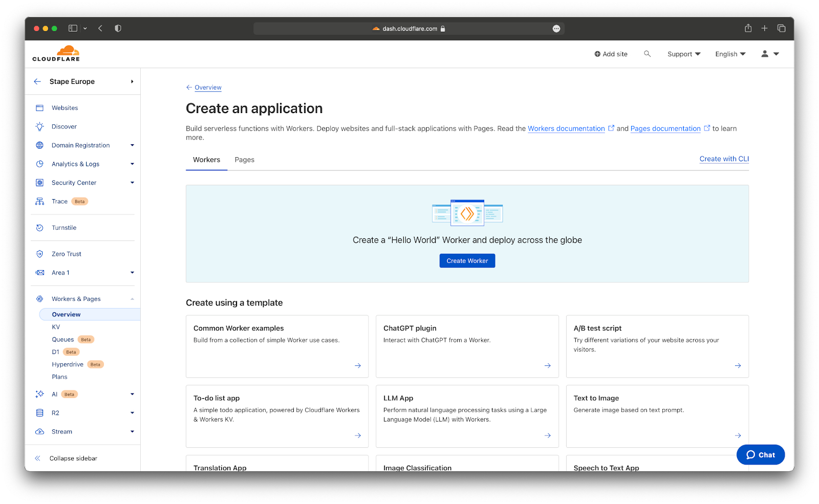This screenshot has width=819, height=504.
Task: Open Plans in the sidebar
Action: pyautogui.click(x=59, y=377)
